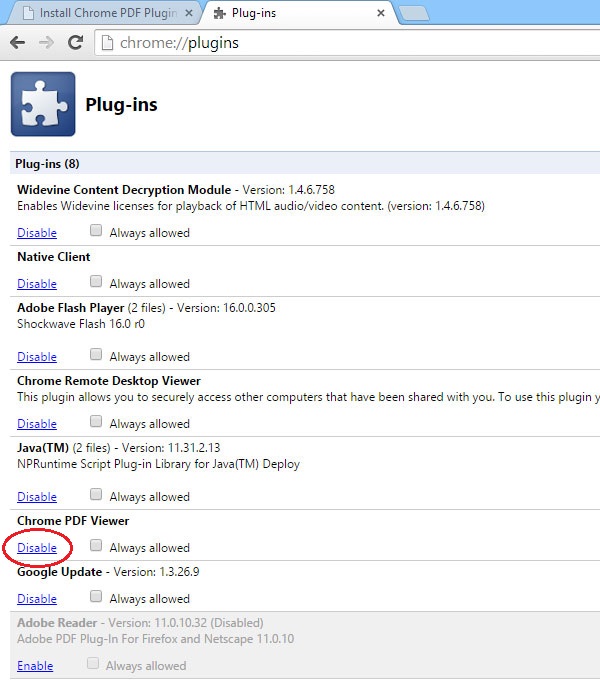This screenshot has width=600, height=681.
Task: Close the Plug-ins tab
Action: 380,14
